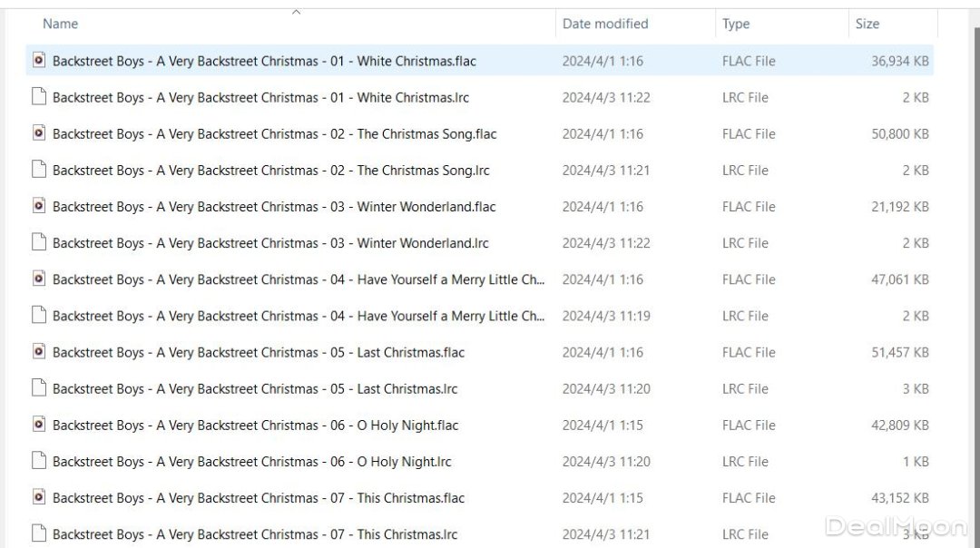
Task: Click the White Christmas.lrc document icon
Action: (x=39, y=97)
